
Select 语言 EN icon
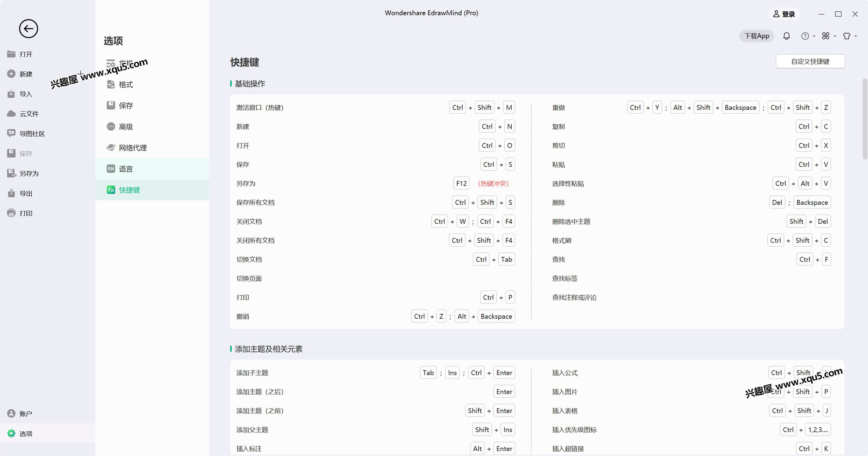tap(111, 169)
